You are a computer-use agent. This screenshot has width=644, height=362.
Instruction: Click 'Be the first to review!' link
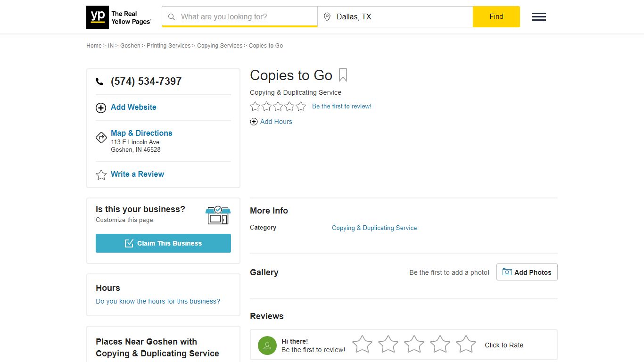[342, 107]
